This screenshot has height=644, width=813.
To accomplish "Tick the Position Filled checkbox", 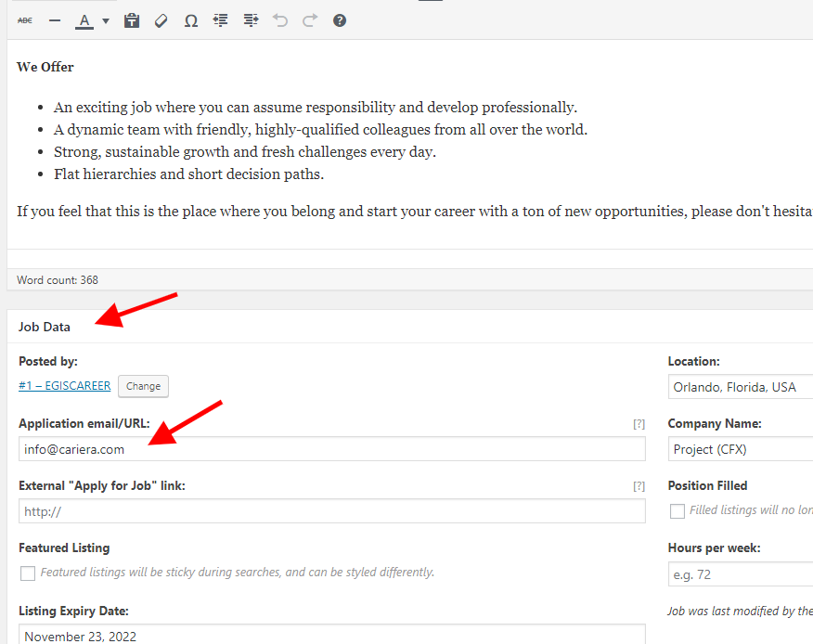I will (x=677, y=510).
